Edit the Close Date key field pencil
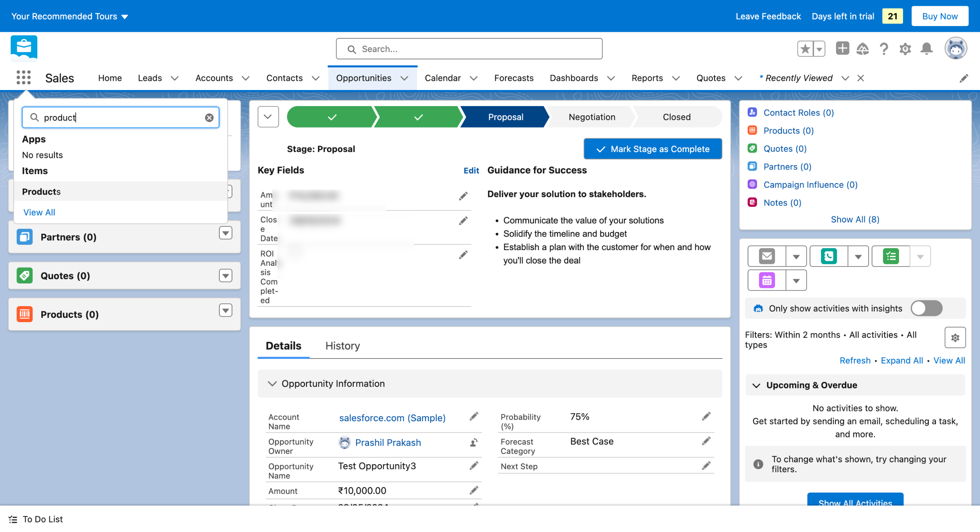The height and width of the screenshot is (532, 980). tap(463, 221)
